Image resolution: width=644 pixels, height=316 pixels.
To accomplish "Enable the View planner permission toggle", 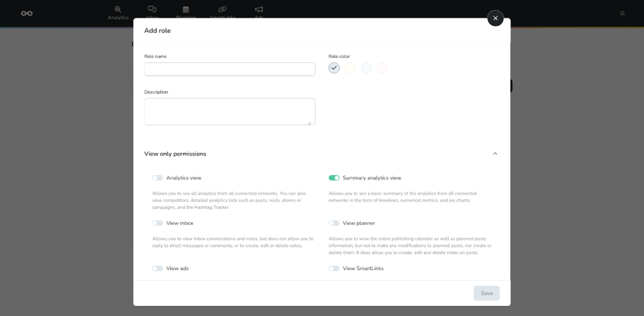I will (x=334, y=223).
